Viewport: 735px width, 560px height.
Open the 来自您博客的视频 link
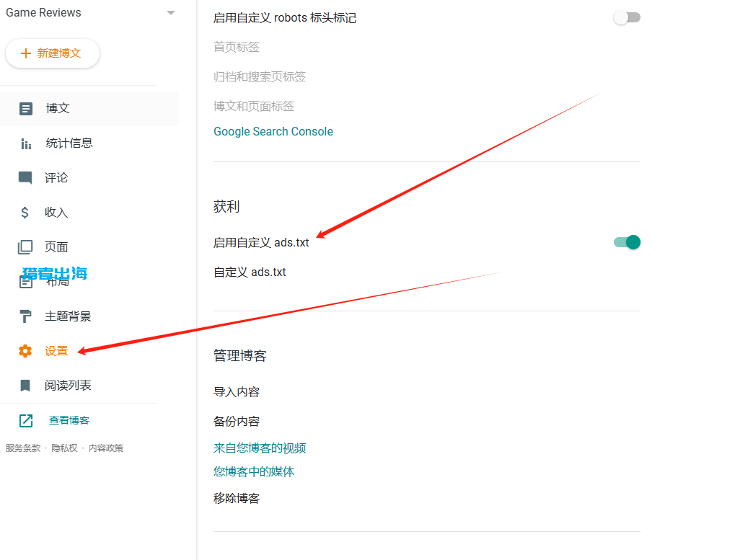coord(260,448)
